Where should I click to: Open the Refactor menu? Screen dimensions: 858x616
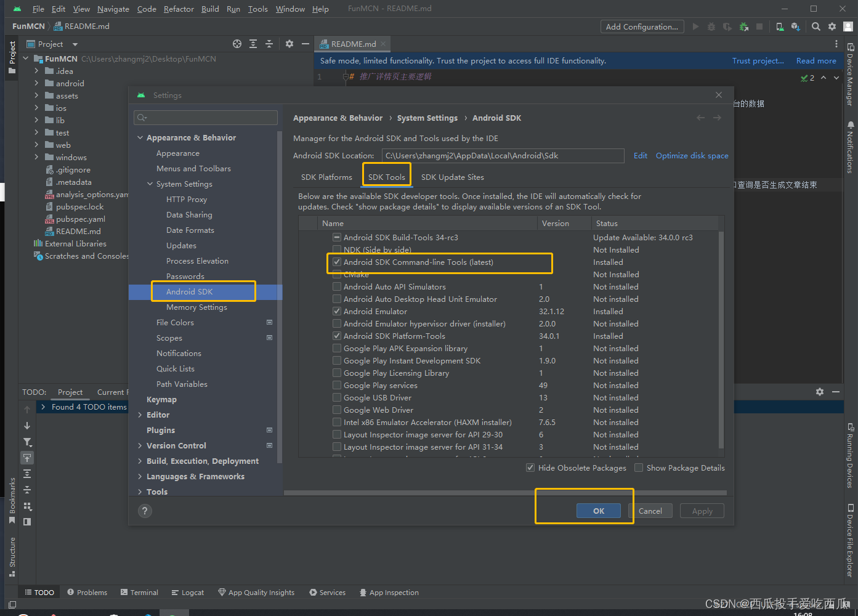tap(179, 9)
